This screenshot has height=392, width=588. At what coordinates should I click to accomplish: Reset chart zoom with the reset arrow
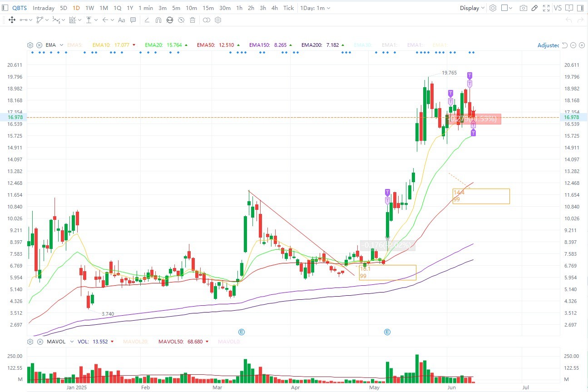[565, 45]
